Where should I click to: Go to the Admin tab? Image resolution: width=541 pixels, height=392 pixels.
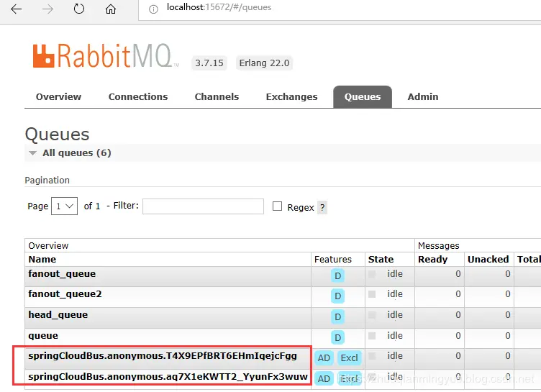click(423, 96)
